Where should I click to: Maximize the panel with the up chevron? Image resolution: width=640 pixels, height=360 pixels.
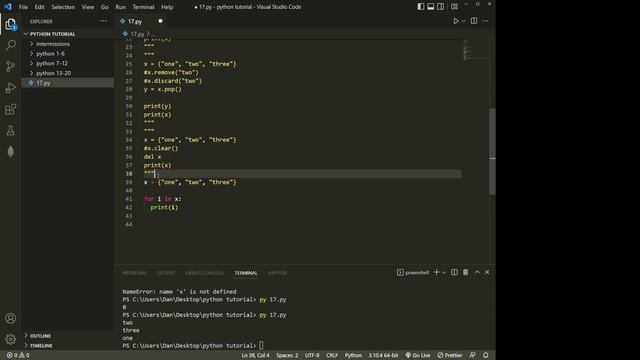tap(477, 272)
